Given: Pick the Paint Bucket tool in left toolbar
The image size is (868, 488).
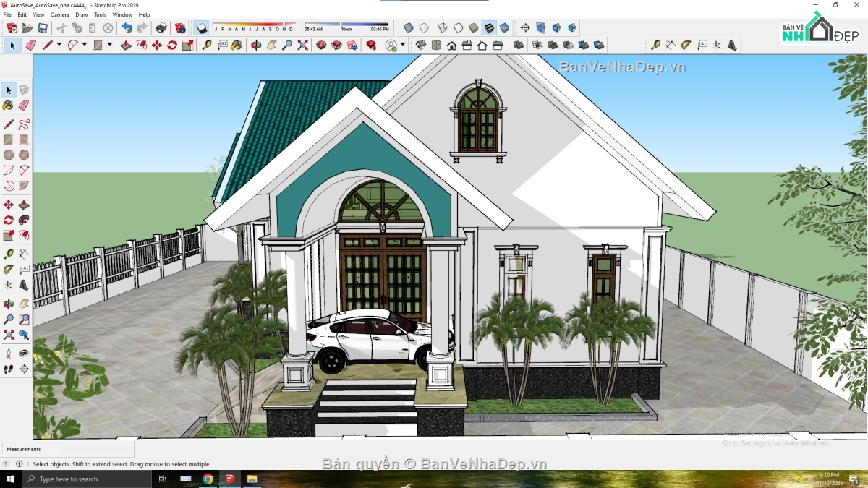Looking at the screenshot, I should click(x=9, y=105).
